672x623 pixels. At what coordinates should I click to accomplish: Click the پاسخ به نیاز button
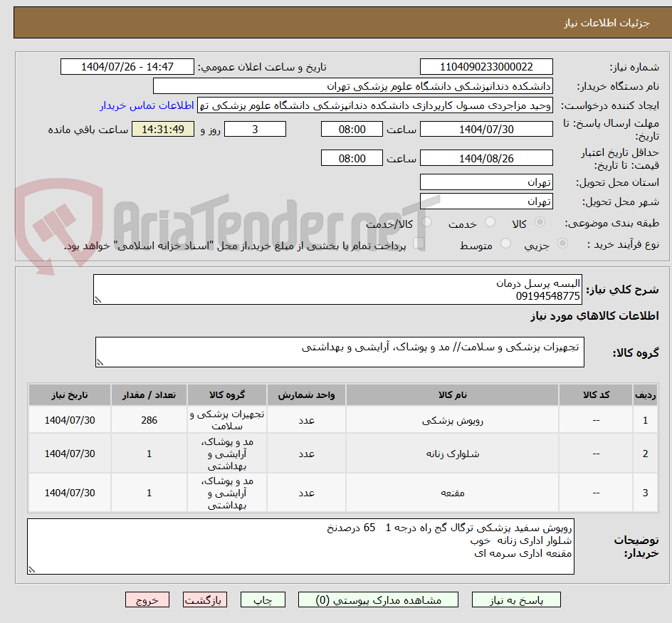[516, 600]
